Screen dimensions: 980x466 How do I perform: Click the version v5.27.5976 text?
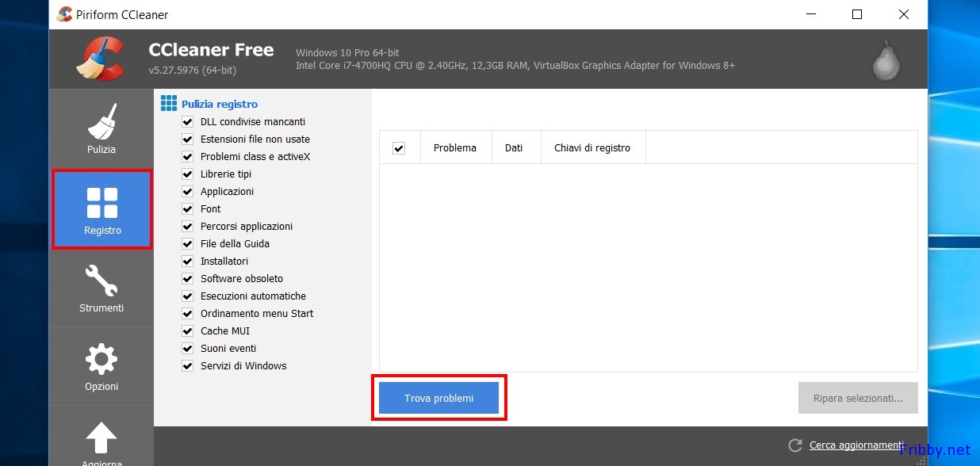tap(193, 71)
